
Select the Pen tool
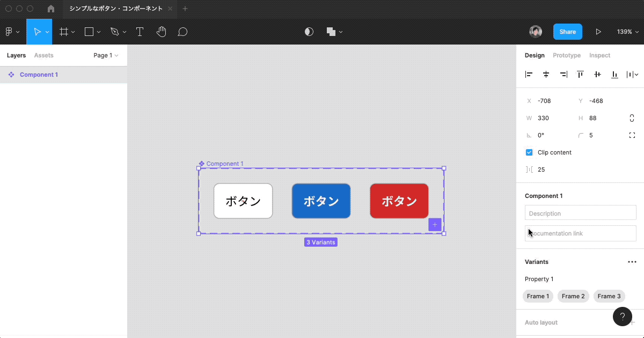pos(114,32)
